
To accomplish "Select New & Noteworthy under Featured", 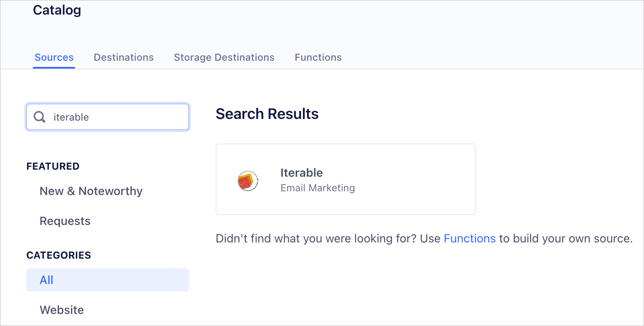I will click(x=91, y=191).
